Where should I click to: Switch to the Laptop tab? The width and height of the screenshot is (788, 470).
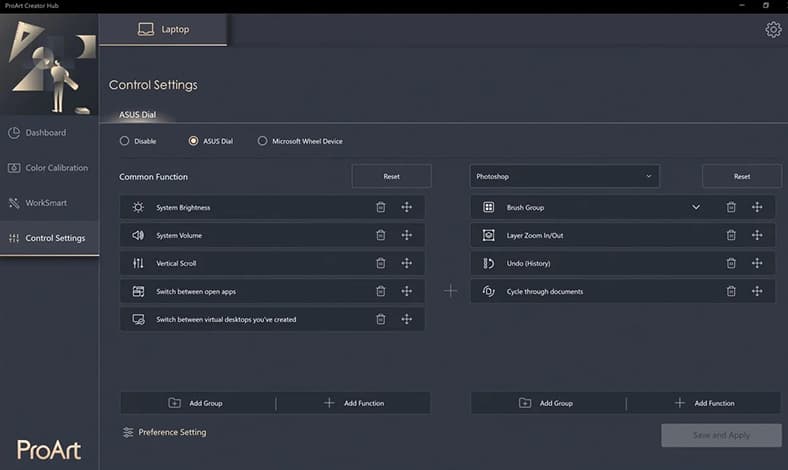163,29
